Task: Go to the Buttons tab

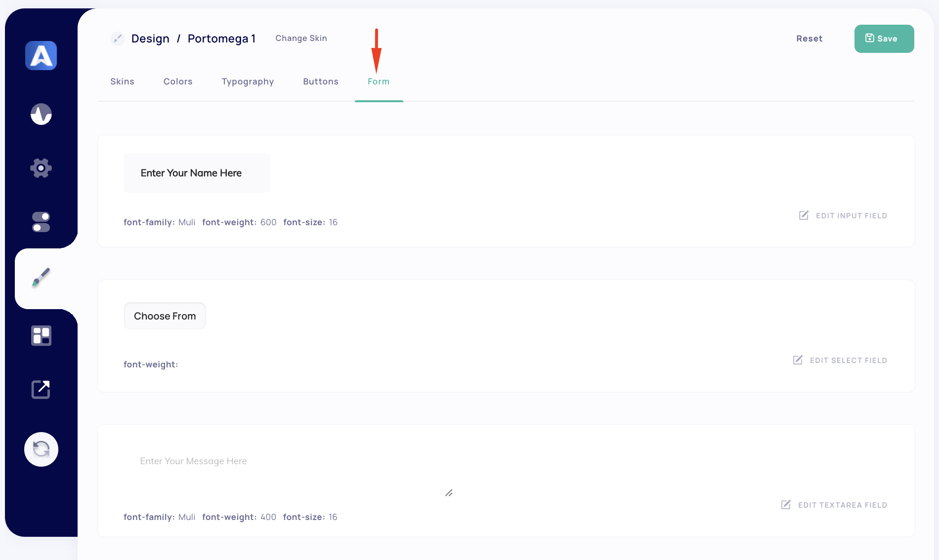Action: [x=321, y=81]
